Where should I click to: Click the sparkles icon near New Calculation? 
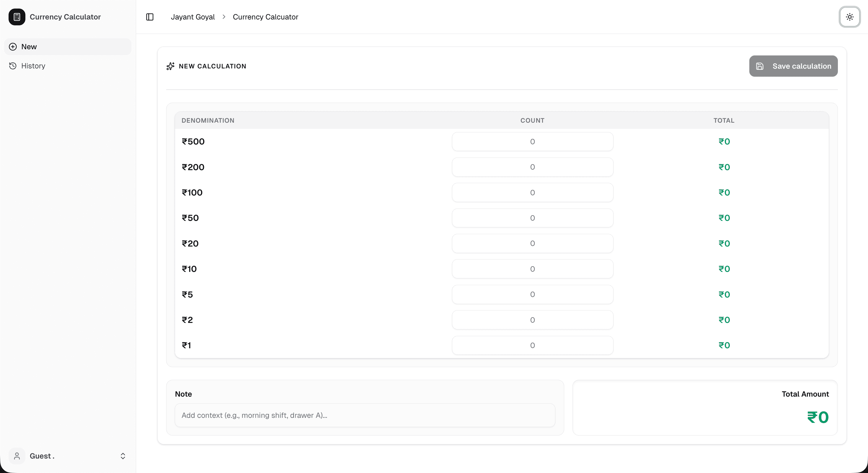[171, 66]
